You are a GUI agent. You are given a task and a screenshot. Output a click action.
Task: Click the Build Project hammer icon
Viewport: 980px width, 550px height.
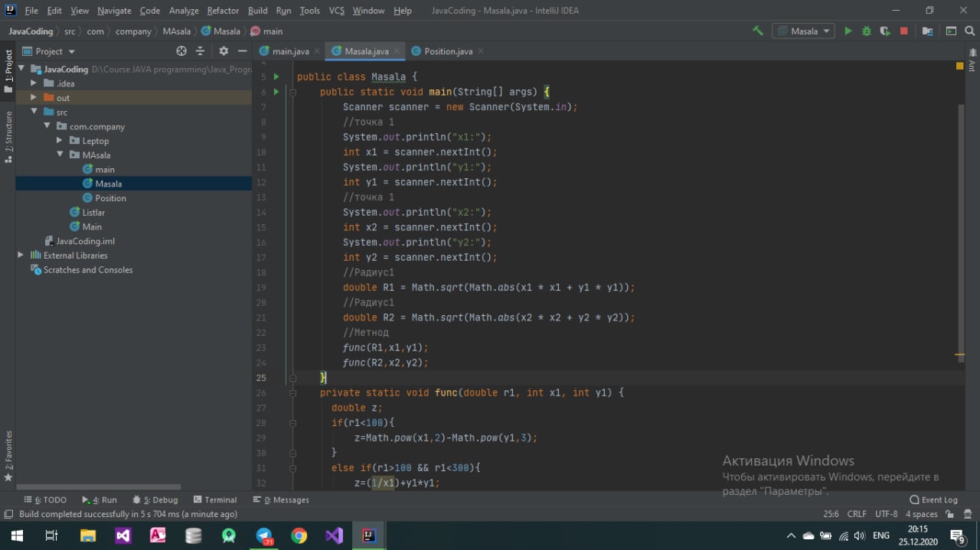[x=758, y=31]
